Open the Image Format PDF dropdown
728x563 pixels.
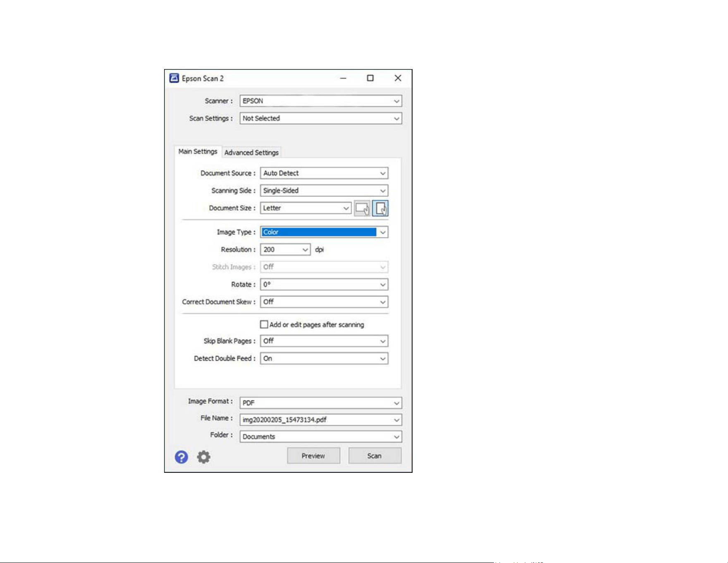click(321, 403)
